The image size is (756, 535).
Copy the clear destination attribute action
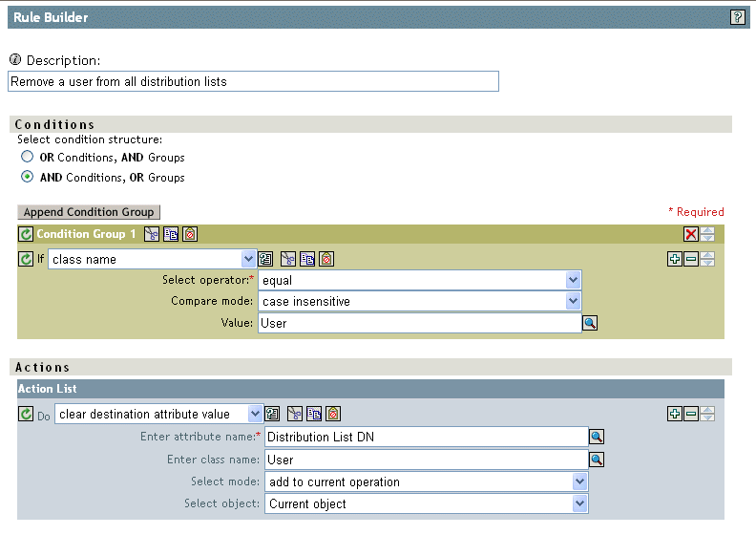(x=314, y=414)
